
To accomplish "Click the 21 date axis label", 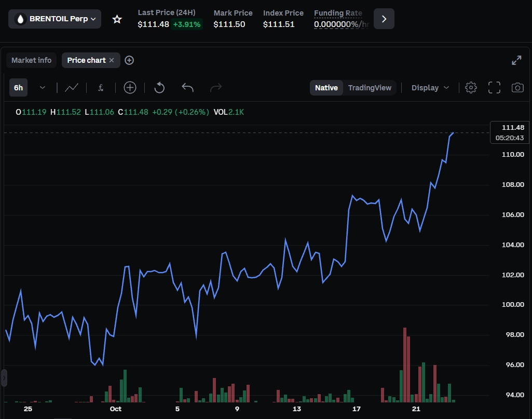I will (x=416, y=409).
